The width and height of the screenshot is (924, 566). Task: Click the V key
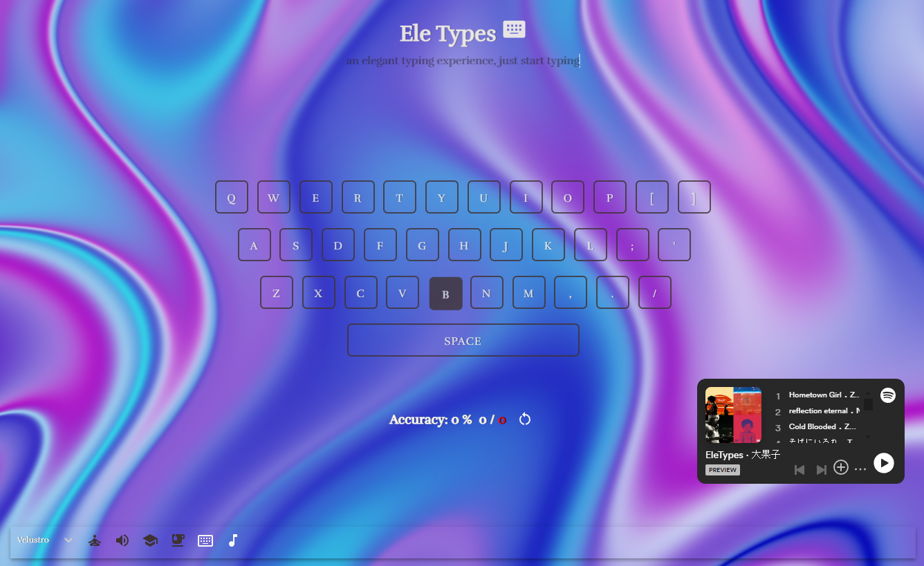tap(402, 292)
